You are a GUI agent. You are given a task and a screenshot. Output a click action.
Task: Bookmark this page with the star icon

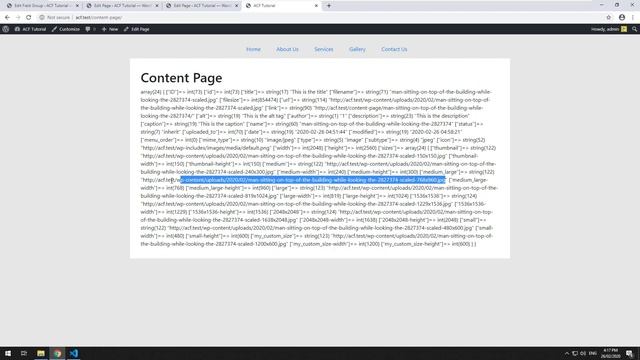pos(609,18)
